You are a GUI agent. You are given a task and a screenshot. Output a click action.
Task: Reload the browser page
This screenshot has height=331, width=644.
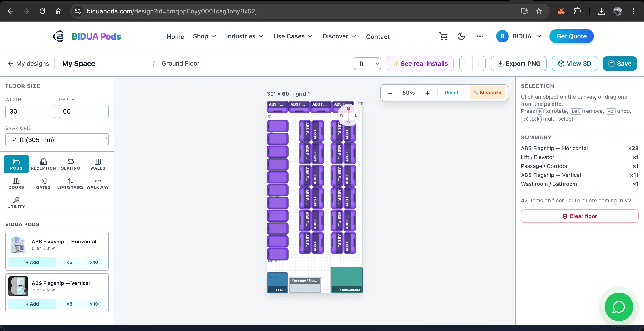click(x=42, y=11)
